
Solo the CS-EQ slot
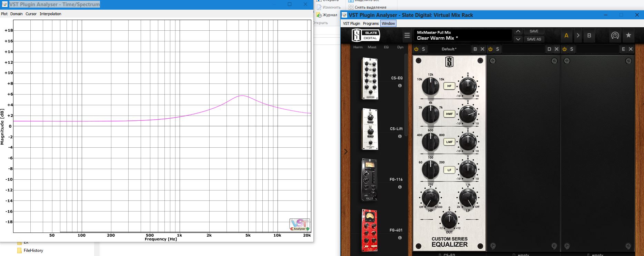point(423,49)
